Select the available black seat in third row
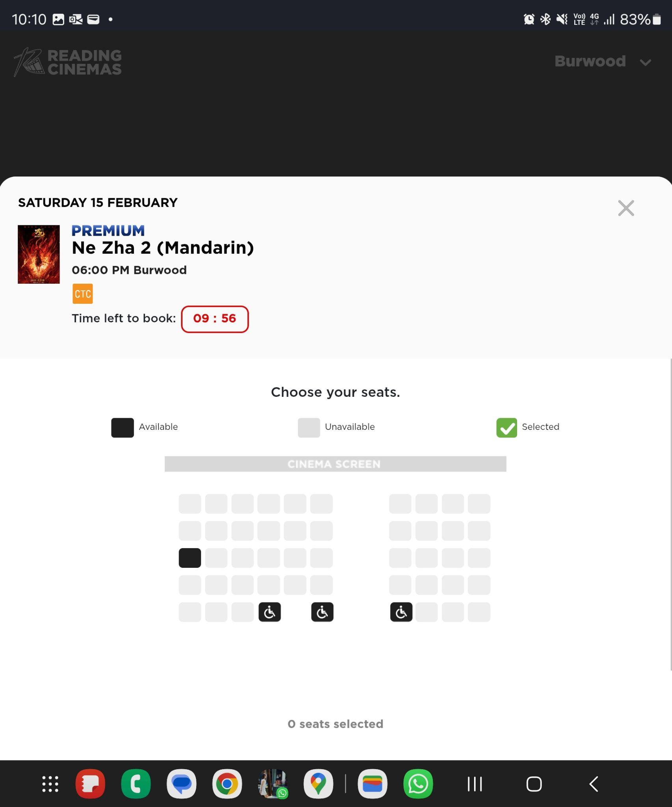Image resolution: width=672 pixels, height=807 pixels. tap(190, 558)
